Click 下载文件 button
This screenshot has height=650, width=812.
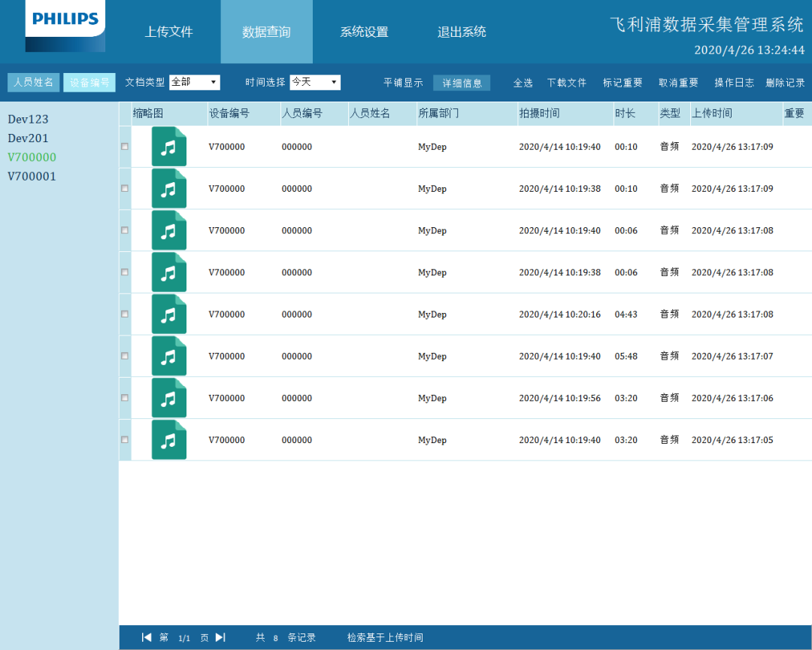pyautogui.click(x=567, y=83)
